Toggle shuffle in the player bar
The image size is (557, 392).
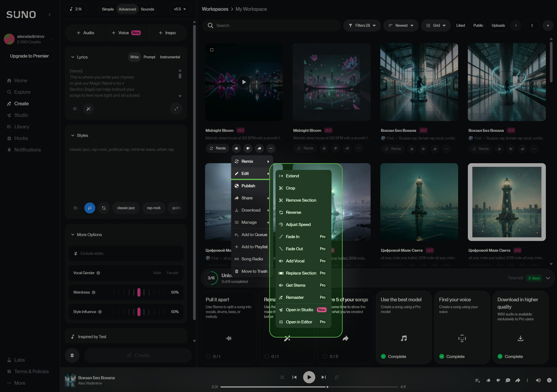(282, 377)
